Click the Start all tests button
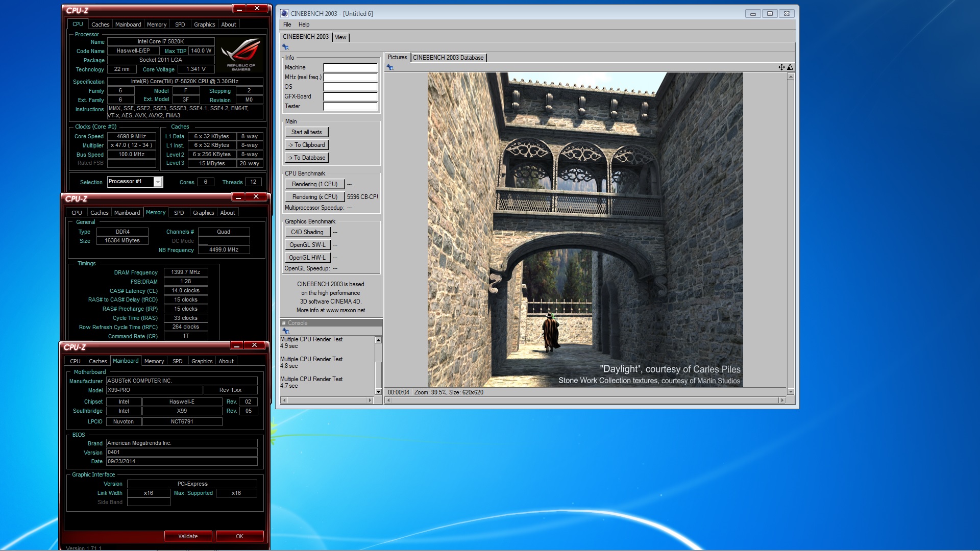The image size is (980, 551). click(x=307, y=132)
